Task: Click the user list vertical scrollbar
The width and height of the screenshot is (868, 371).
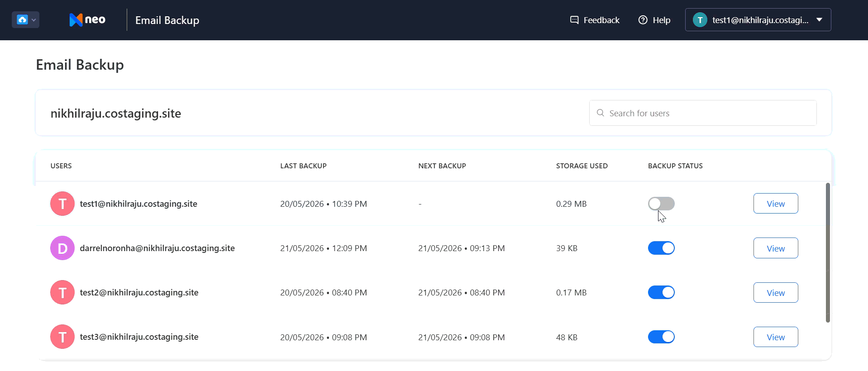Action: pyautogui.click(x=828, y=252)
